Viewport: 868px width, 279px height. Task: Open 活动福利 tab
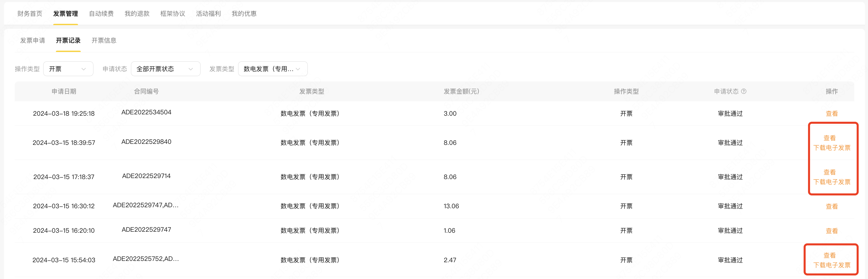[x=208, y=13]
